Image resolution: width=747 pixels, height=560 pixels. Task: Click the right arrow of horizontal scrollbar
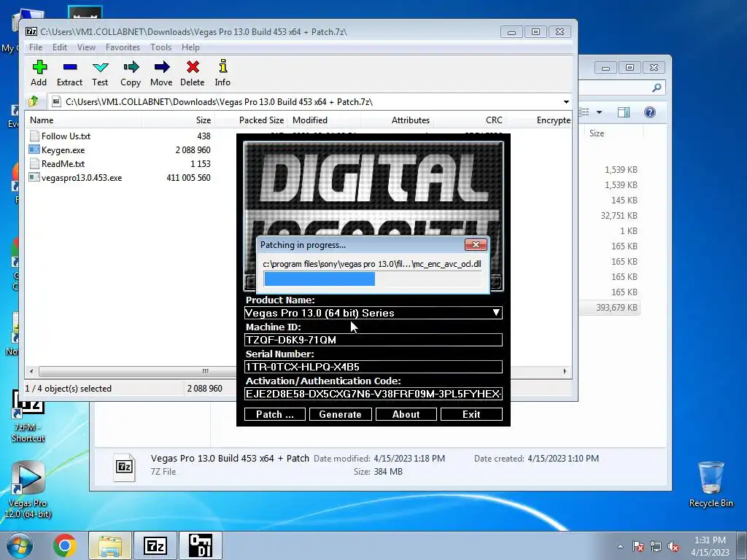pos(565,371)
